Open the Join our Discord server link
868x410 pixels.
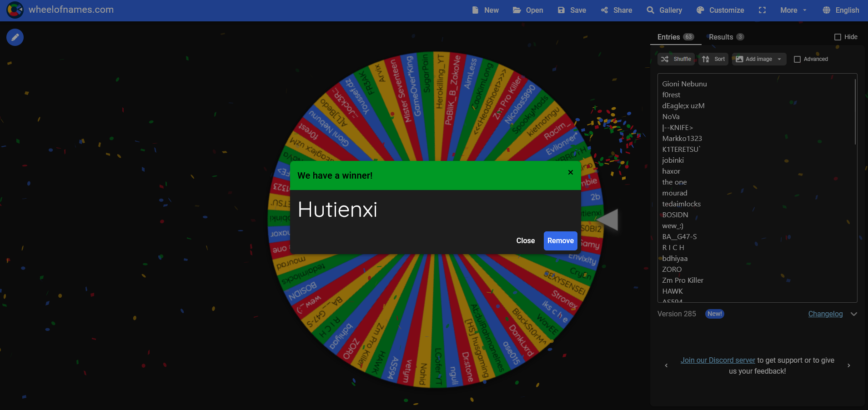pyautogui.click(x=717, y=360)
